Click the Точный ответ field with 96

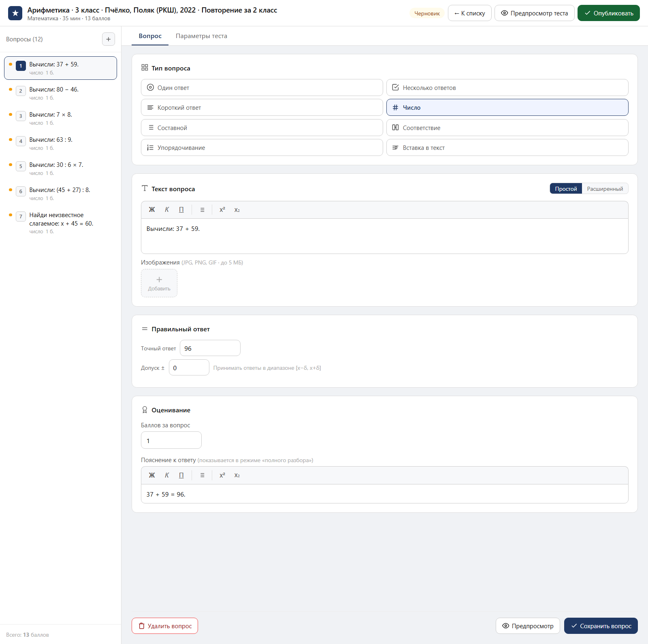point(210,348)
